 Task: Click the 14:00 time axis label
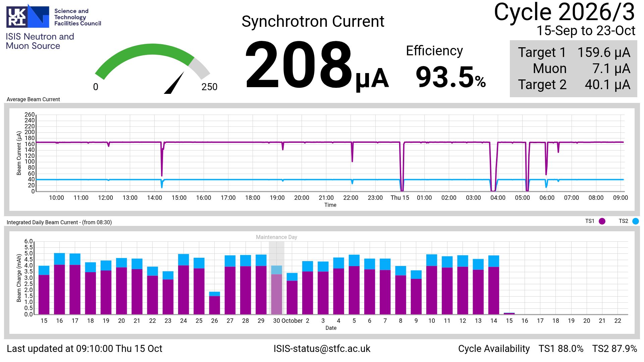coord(154,198)
